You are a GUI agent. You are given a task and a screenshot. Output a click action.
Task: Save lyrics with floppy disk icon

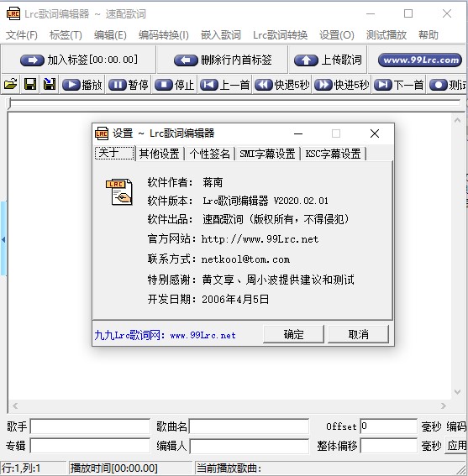[x=30, y=84]
